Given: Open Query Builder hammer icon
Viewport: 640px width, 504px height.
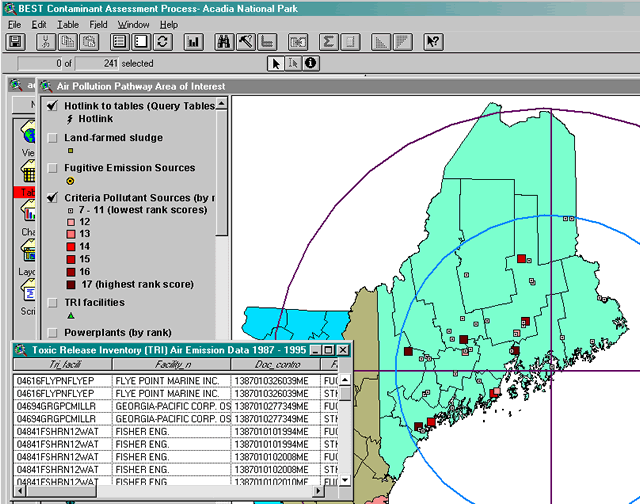Looking at the screenshot, I should coord(246,42).
